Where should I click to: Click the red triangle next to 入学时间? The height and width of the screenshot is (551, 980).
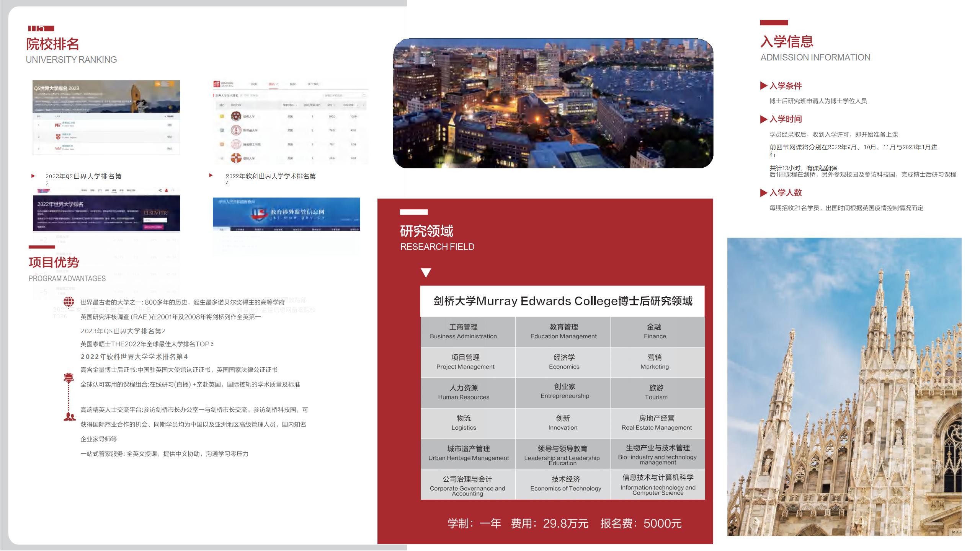(764, 119)
